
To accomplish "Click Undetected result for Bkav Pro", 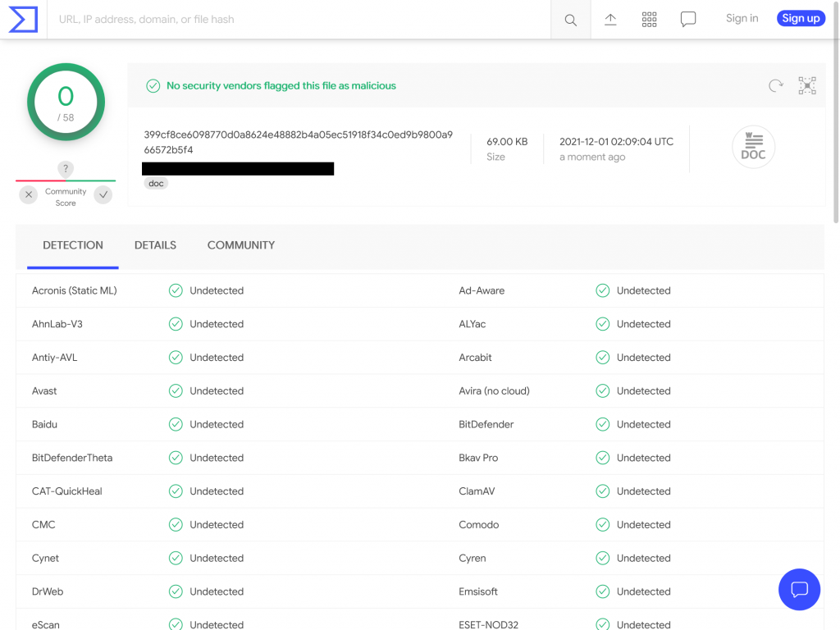I will pyautogui.click(x=643, y=458).
